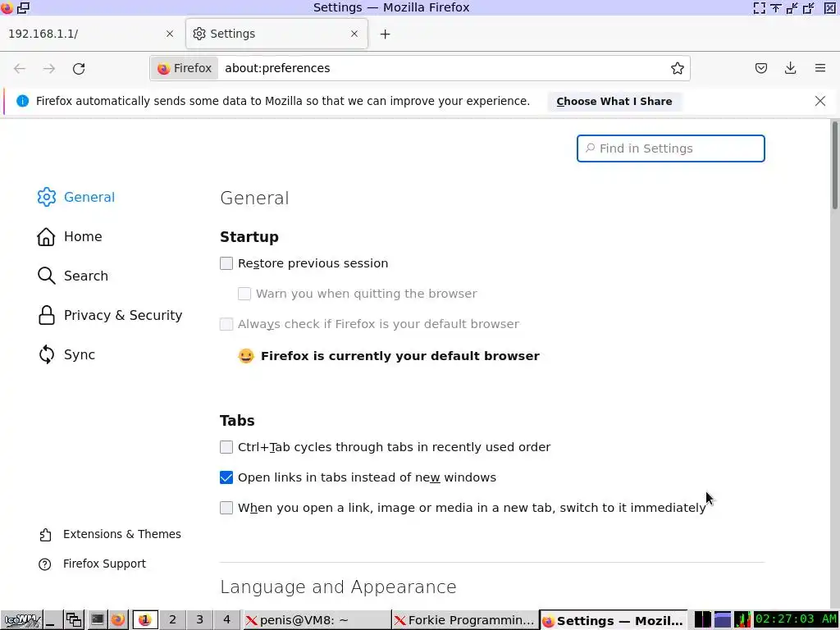Click the Sync arrows icon in sidebar
The height and width of the screenshot is (630, 840).
47,354
